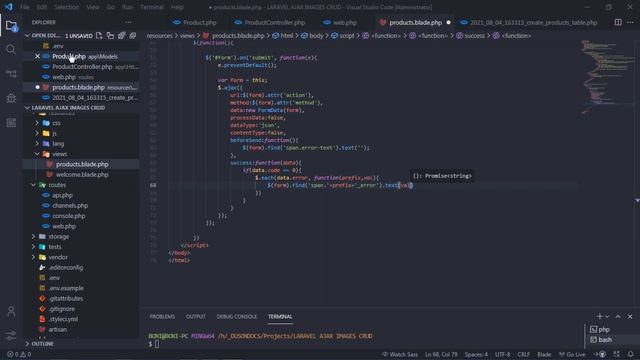Collapse the Open Editors section
Screen dimensions: 640x360
[27, 36]
